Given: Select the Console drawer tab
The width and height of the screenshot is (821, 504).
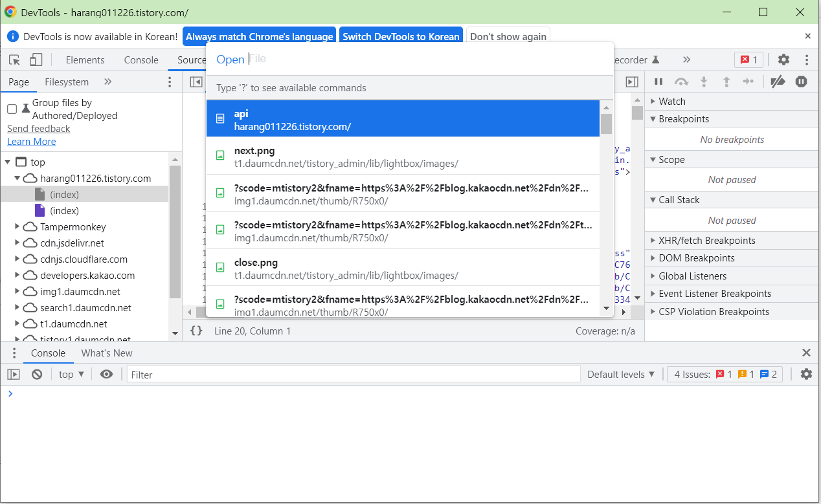Looking at the screenshot, I should click(49, 353).
